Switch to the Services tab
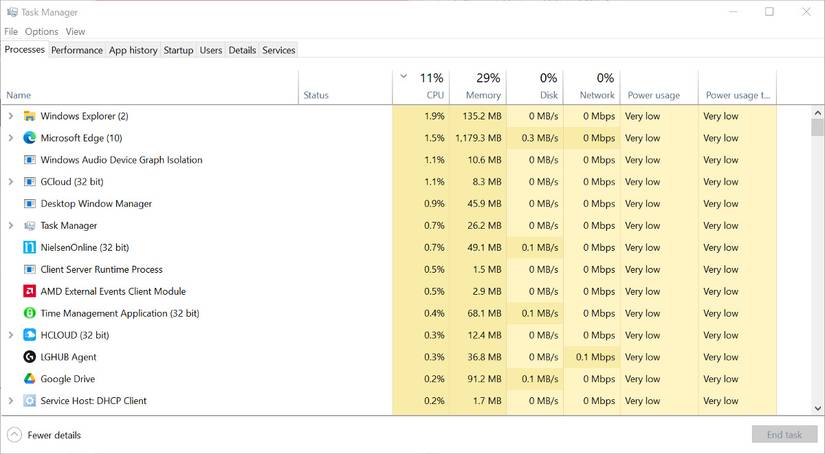This screenshot has width=825, height=454. pyautogui.click(x=279, y=50)
